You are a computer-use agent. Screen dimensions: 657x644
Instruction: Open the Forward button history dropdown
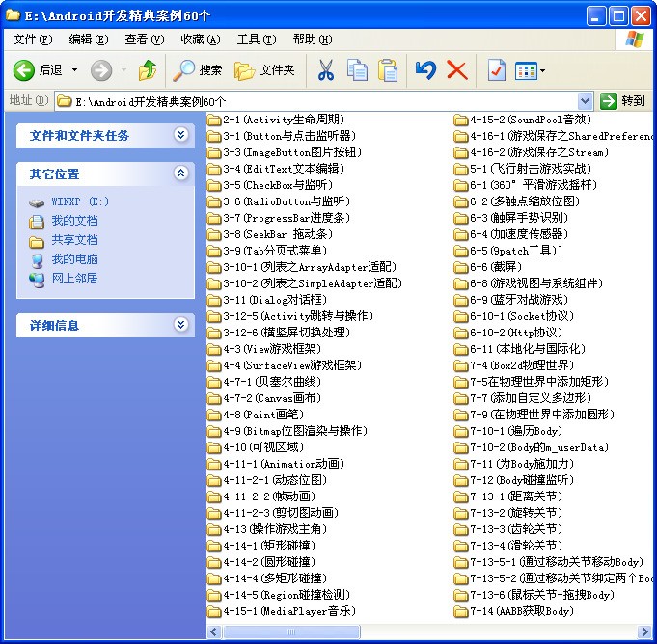124,70
